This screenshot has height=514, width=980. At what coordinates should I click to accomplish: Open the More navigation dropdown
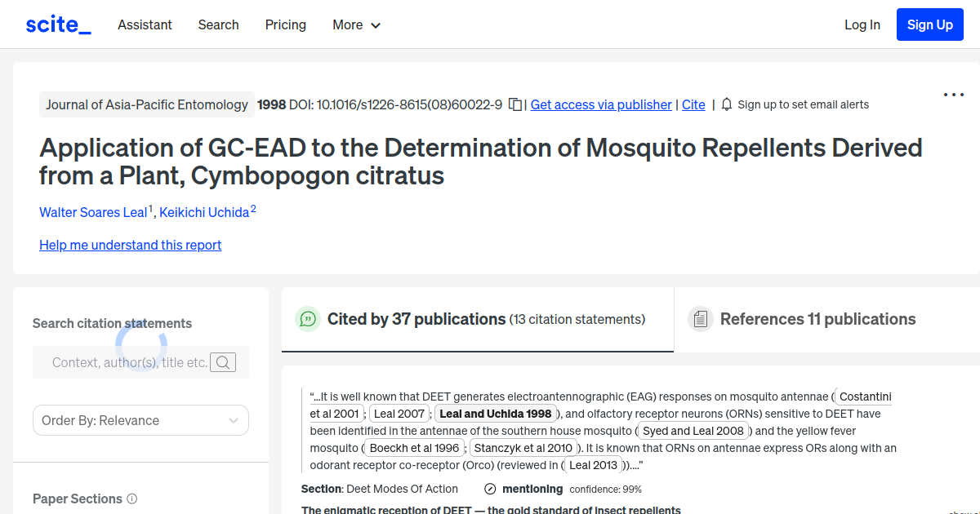click(356, 24)
